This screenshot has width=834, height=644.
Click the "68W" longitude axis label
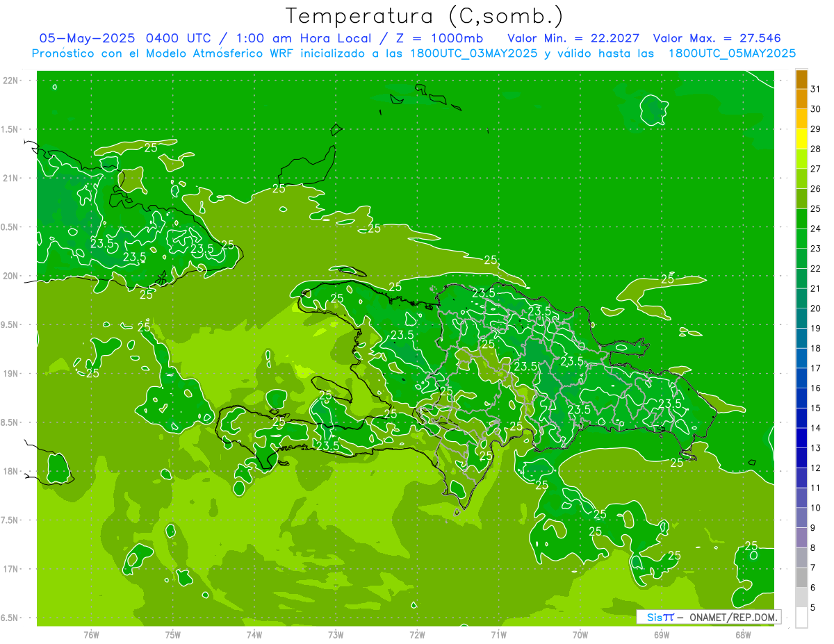(743, 635)
